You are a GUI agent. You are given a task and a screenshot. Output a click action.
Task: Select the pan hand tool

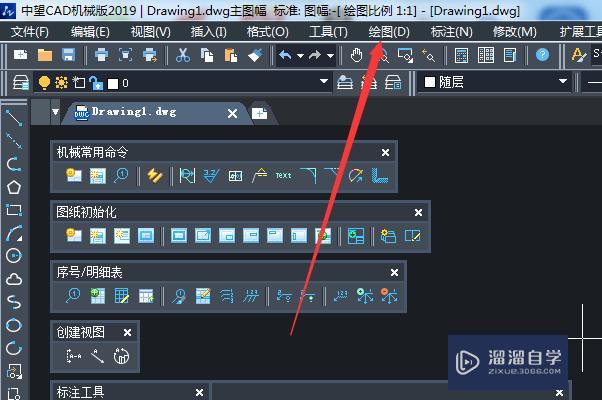[356, 55]
